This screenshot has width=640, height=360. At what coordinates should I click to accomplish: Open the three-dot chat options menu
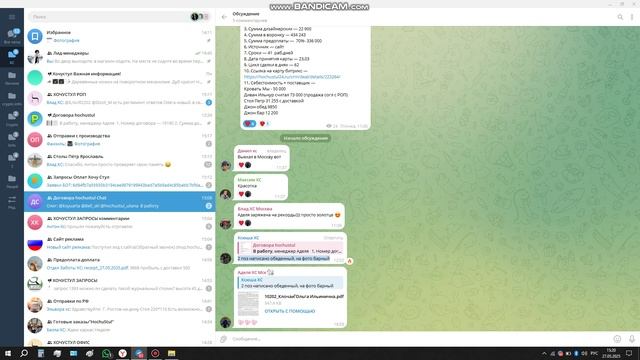point(632,17)
